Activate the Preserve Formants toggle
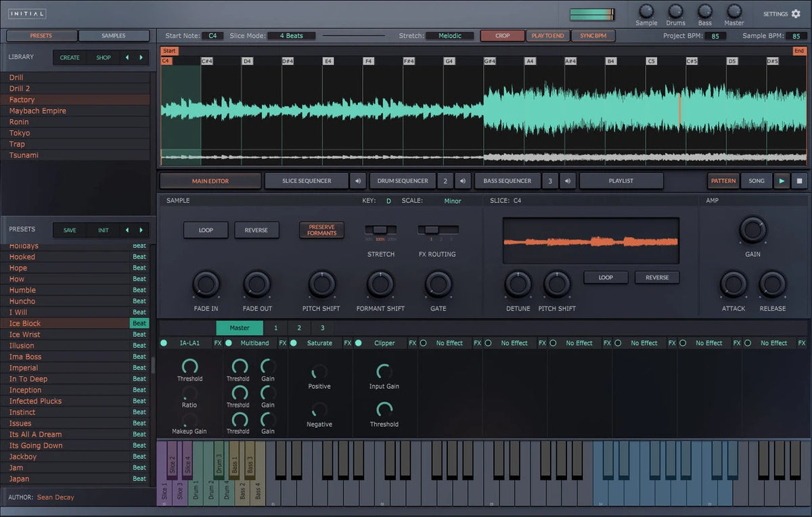The width and height of the screenshot is (812, 517). [x=321, y=230]
